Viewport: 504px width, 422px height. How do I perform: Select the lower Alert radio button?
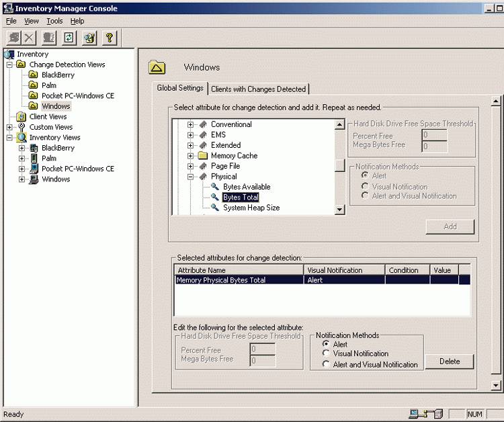tap(327, 344)
